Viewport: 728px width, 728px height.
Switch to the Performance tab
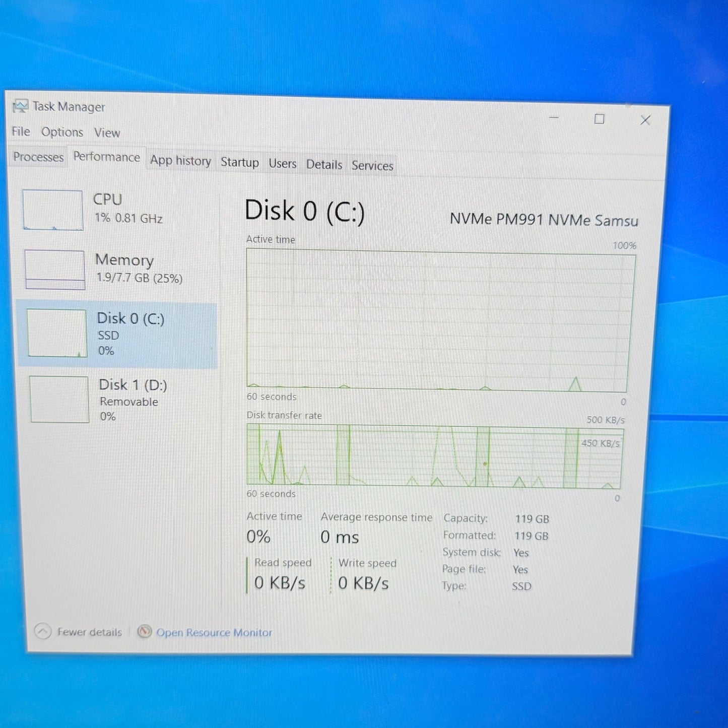[x=107, y=157]
